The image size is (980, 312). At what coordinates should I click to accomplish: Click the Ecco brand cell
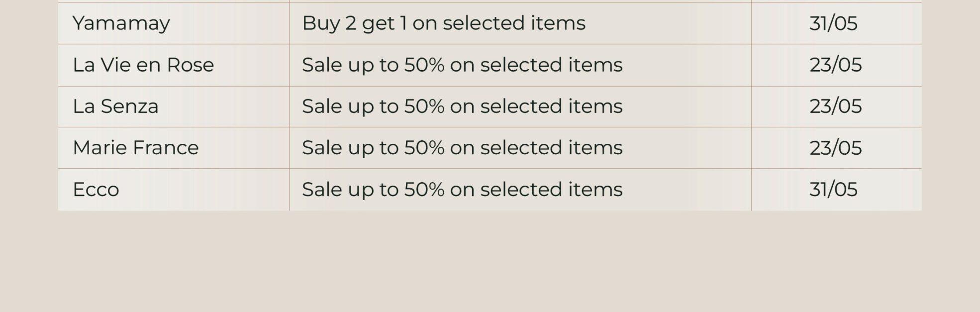point(173,190)
